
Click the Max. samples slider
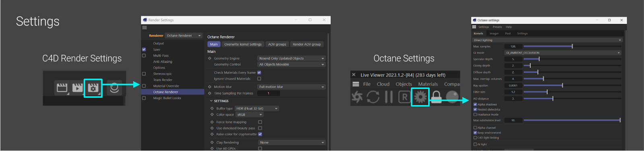[572, 47]
